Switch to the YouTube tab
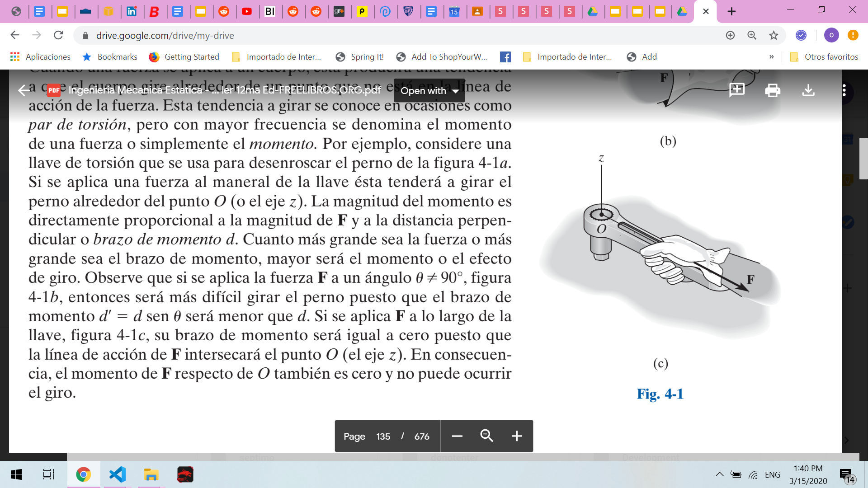The height and width of the screenshot is (488, 868). pyautogui.click(x=247, y=11)
